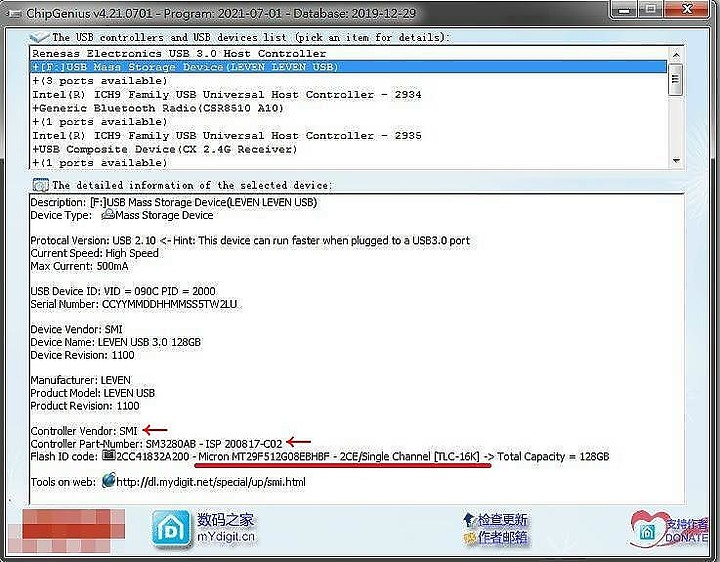The image size is (720, 562).
Task: Click the Current Speed: High Speed text
Action: click(x=95, y=253)
